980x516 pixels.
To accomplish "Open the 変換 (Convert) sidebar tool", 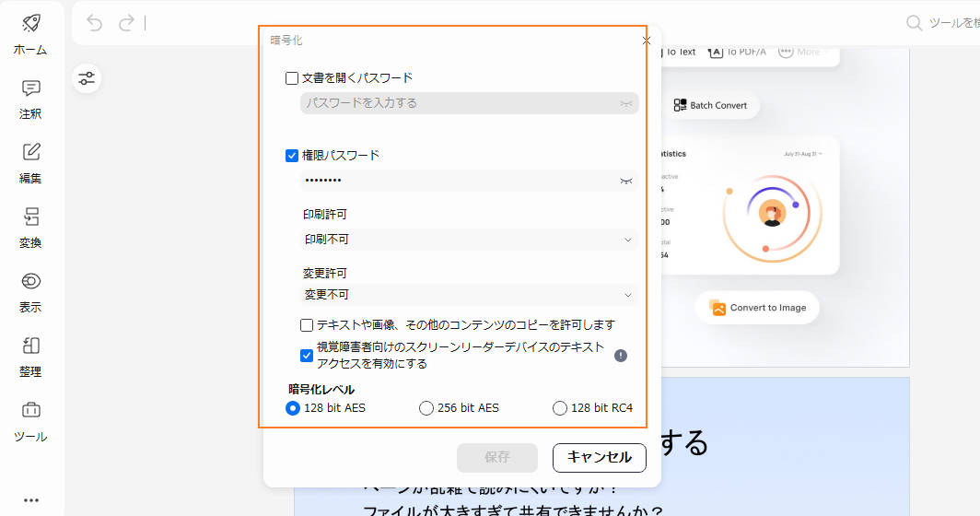I will tap(30, 229).
